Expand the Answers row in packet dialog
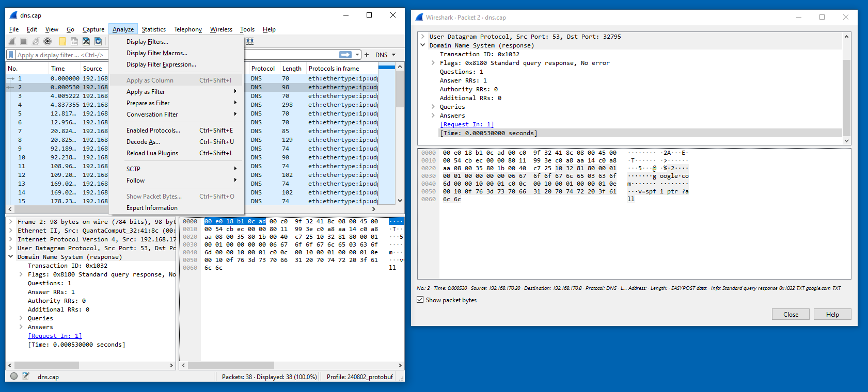 click(x=433, y=116)
